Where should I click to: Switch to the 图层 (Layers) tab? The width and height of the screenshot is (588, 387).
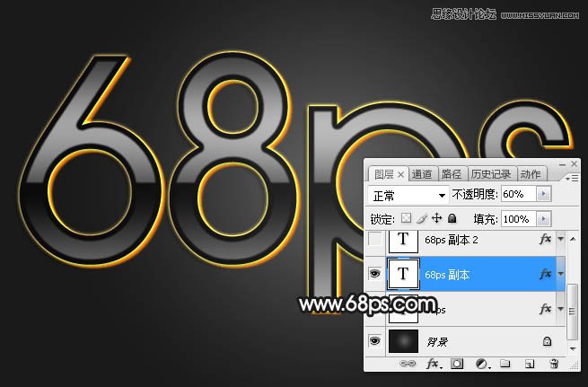pos(384,174)
